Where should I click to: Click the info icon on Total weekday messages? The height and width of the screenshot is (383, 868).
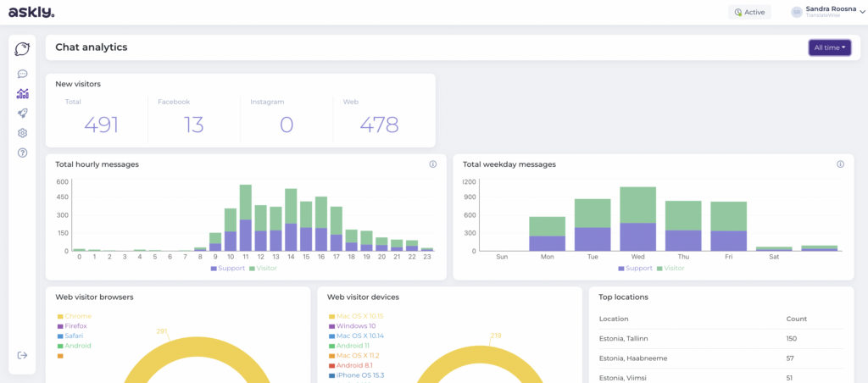tap(840, 164)
